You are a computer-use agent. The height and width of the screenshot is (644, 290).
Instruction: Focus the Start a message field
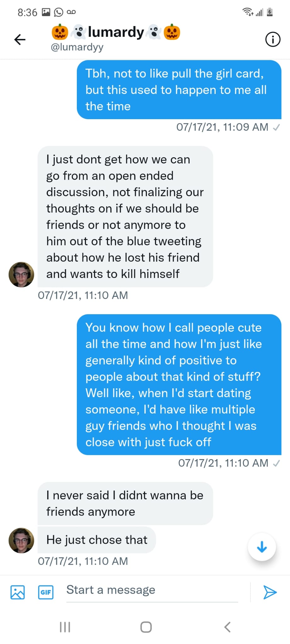click(x=152, y=591)
